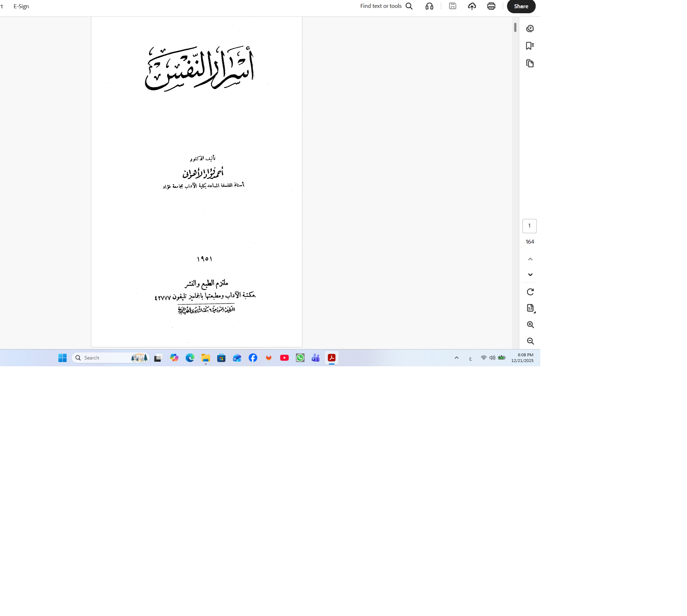Screen dimensions: 687x616
Task: Zoom out of the document
Action: pyautogui.click(x=530, y=341)
